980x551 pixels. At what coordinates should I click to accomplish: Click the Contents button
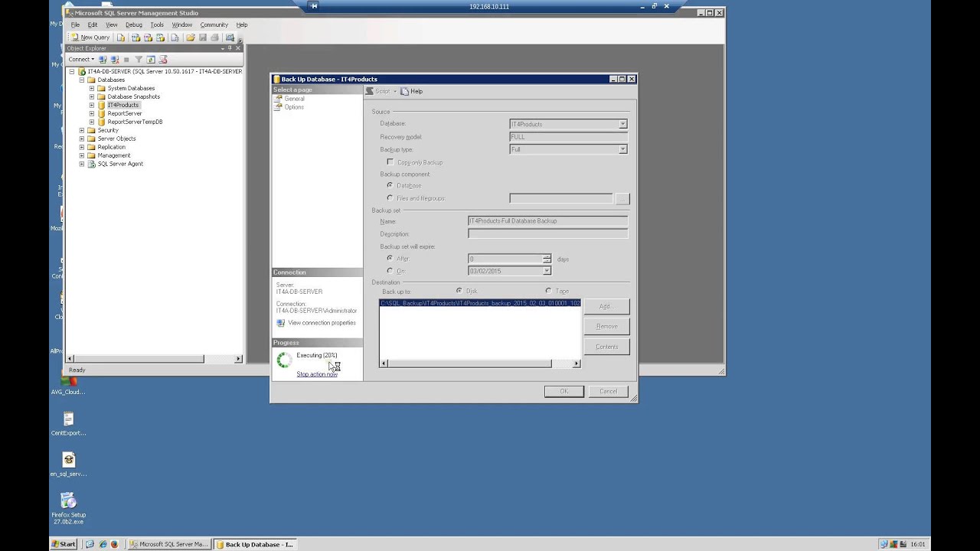(x=606, y=347)
